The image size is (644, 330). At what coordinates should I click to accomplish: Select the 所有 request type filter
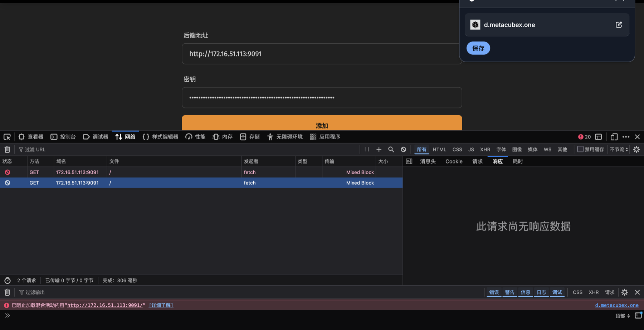point(421,149)
